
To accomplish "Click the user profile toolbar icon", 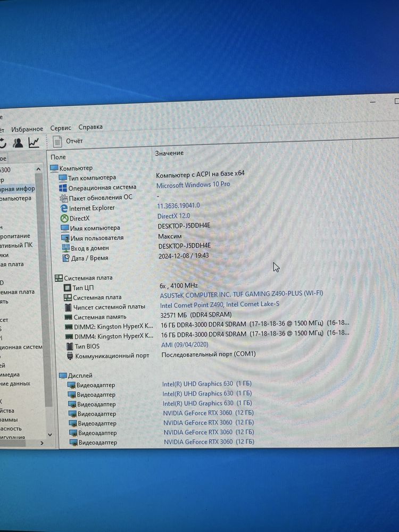I will 18,143.
